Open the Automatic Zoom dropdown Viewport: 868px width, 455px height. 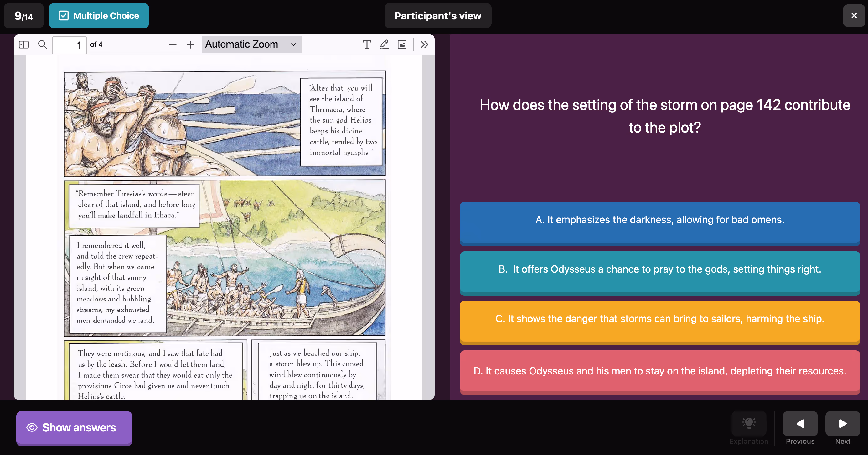pos(251,44)
